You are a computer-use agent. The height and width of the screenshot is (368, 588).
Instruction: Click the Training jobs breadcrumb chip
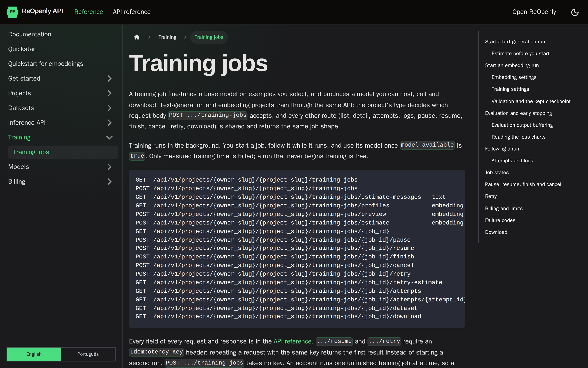pos(209,37)
